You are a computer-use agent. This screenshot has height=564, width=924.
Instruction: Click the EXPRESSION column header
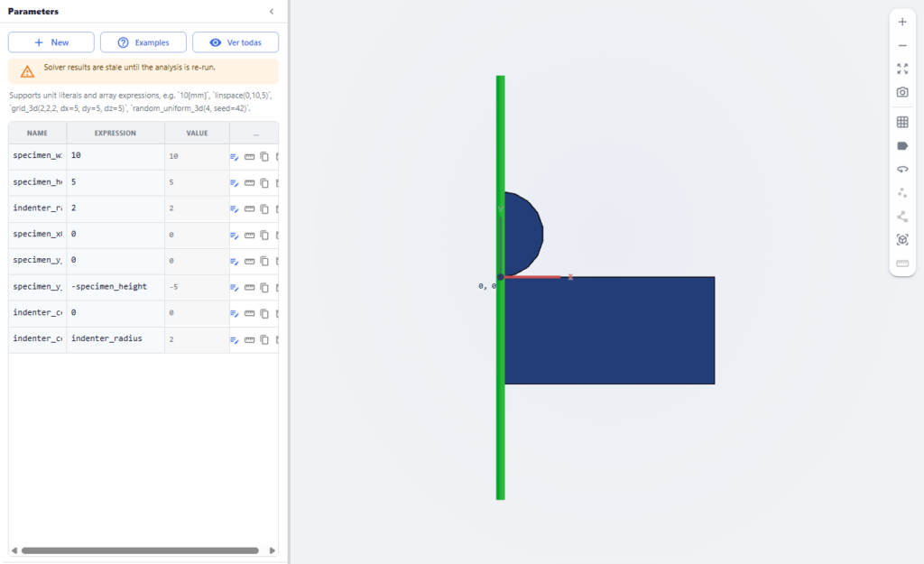tap(115, 134)
